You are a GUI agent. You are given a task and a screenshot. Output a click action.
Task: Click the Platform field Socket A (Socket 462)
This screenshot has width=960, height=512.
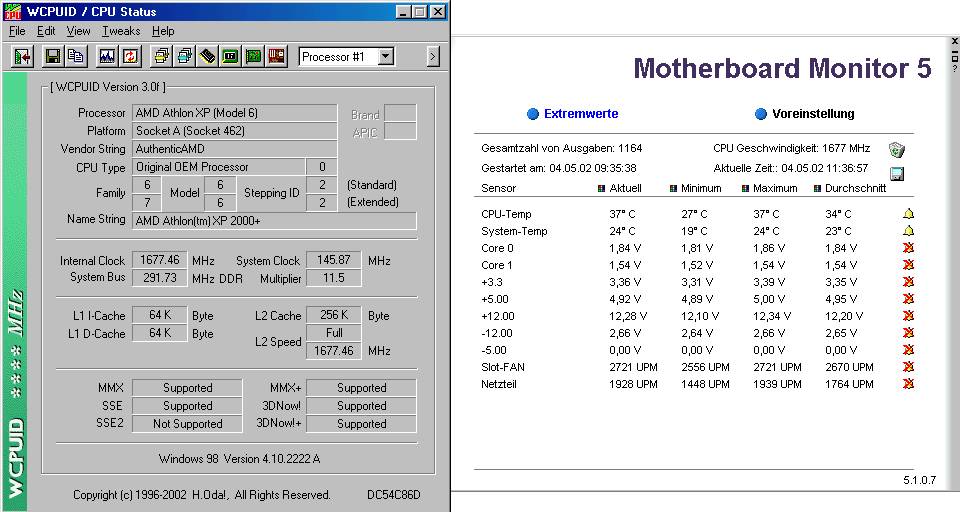click(234, 130)
